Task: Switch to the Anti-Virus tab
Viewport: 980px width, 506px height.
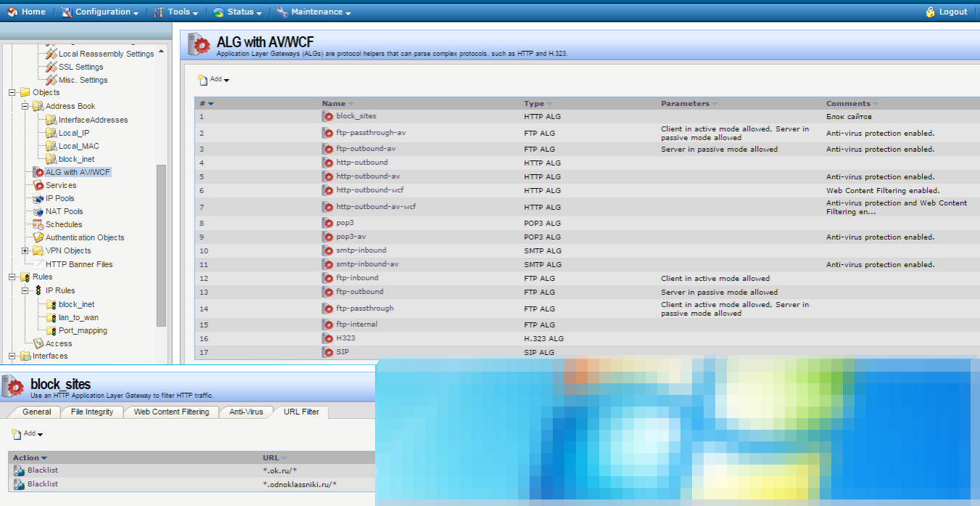Action: pyautogui.click(x=246, y=412)
